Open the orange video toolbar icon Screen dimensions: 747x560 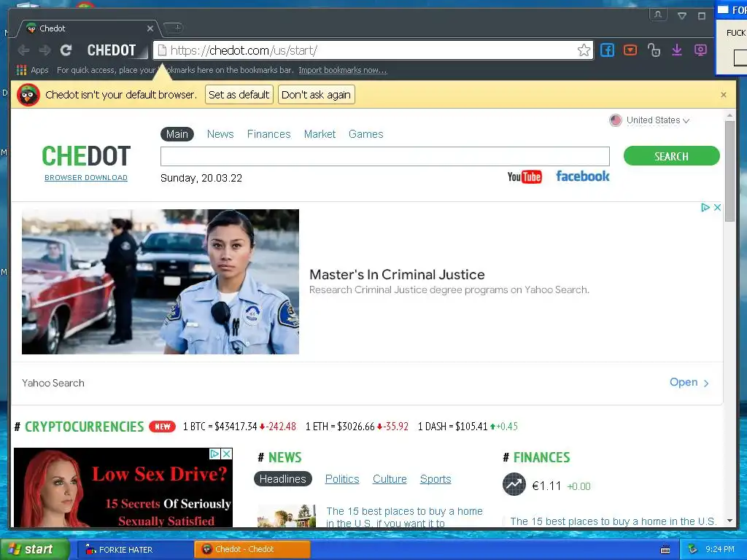click(x=630, y=50)
